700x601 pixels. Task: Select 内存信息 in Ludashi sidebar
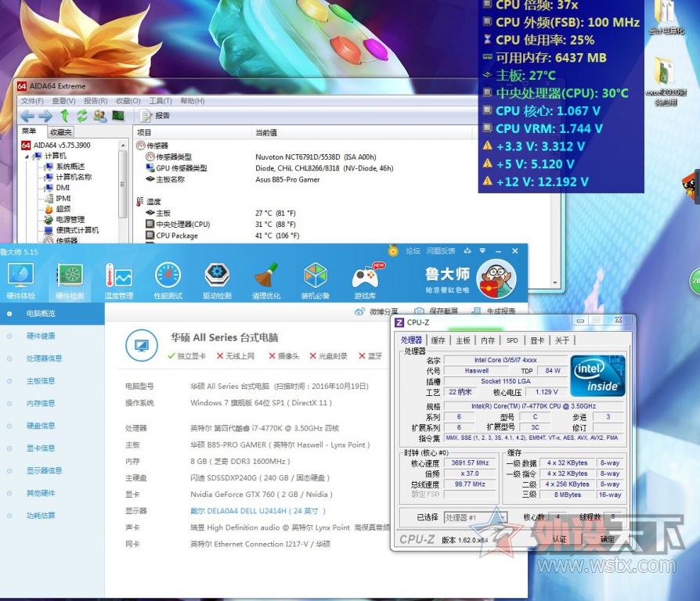[x=41, y=403]
